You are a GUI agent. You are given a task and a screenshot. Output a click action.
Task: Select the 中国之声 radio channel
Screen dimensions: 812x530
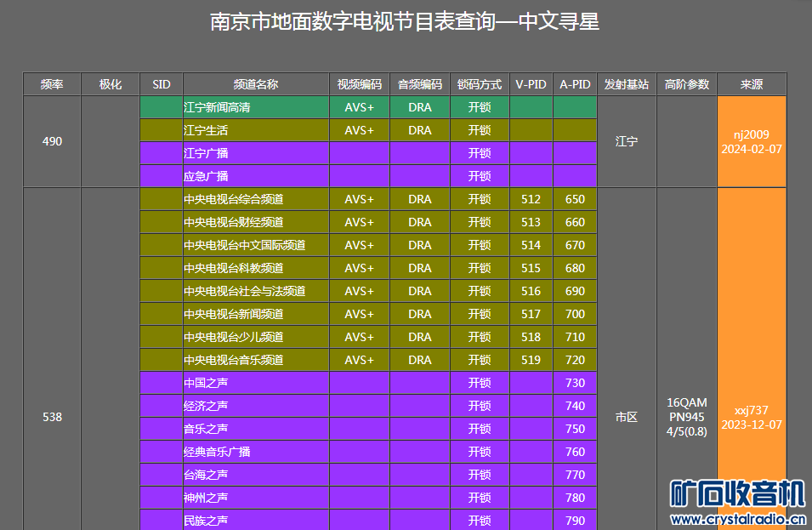(x=206, y=383)
